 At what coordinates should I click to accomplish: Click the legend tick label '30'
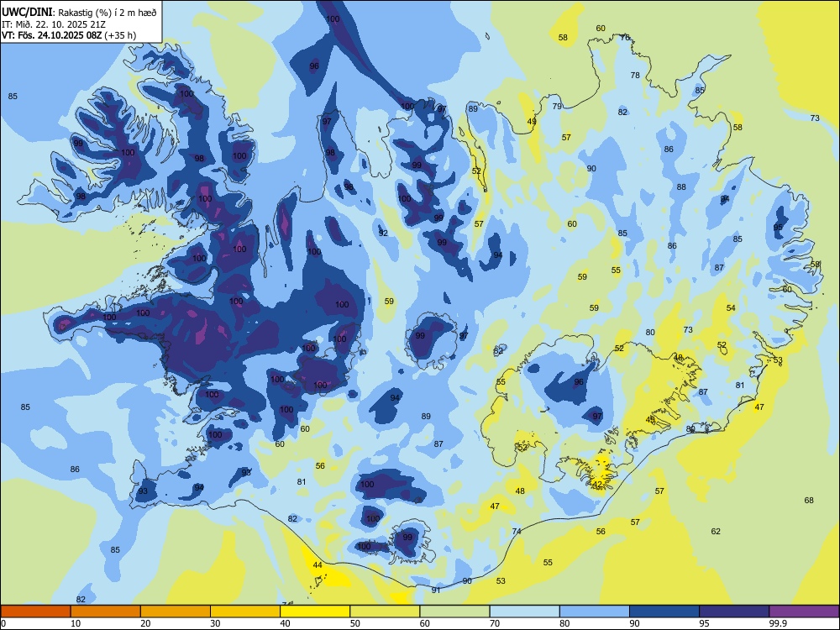tap(215, 623)
